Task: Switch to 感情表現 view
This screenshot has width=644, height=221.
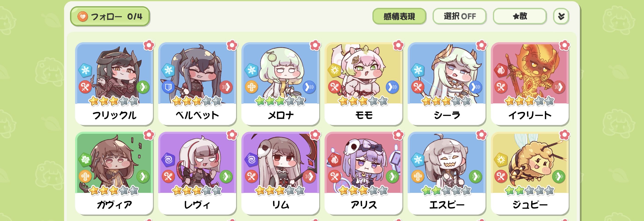Action: pos(399,16)
